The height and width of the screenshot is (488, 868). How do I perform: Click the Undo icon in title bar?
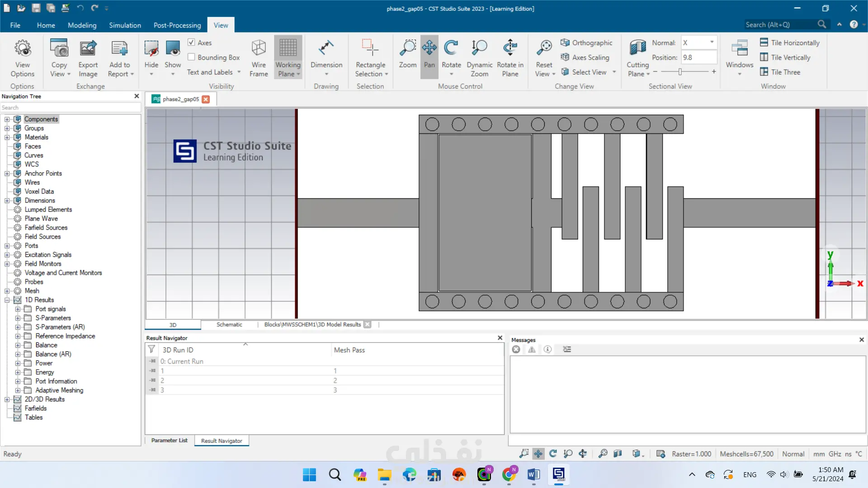pos(80,8)
